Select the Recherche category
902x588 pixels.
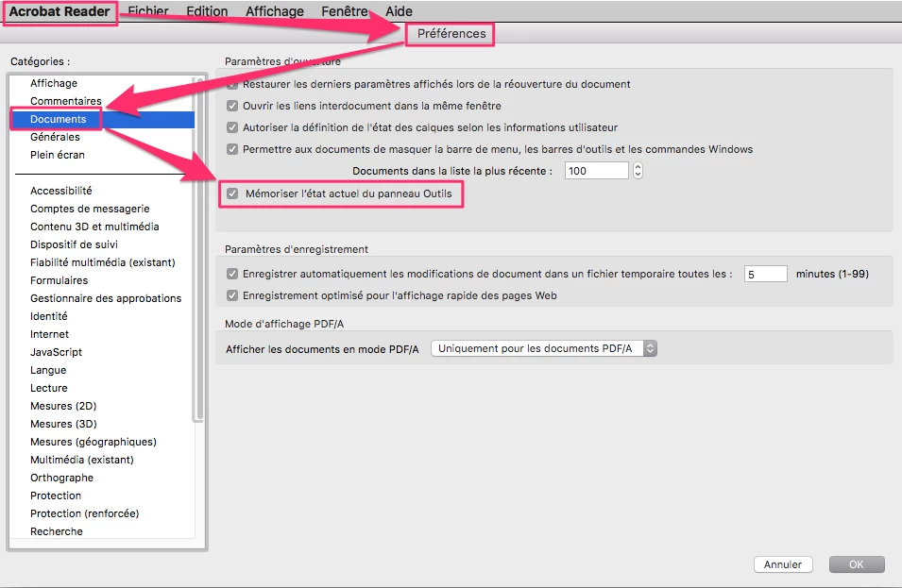click(x=57, y=531)
